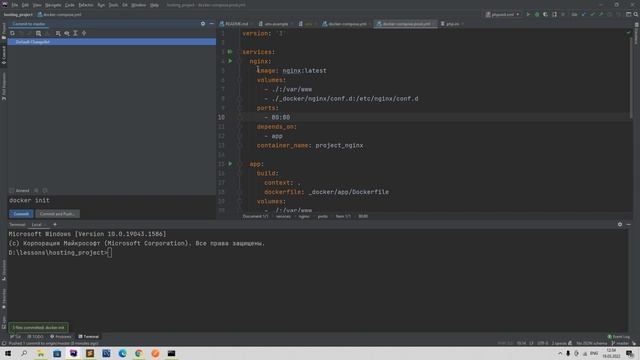Open PhpStorm from the Windows taskbar
The width and height of the screenshot is (640, 360).
pyautogui.click(x=73, y=353)
